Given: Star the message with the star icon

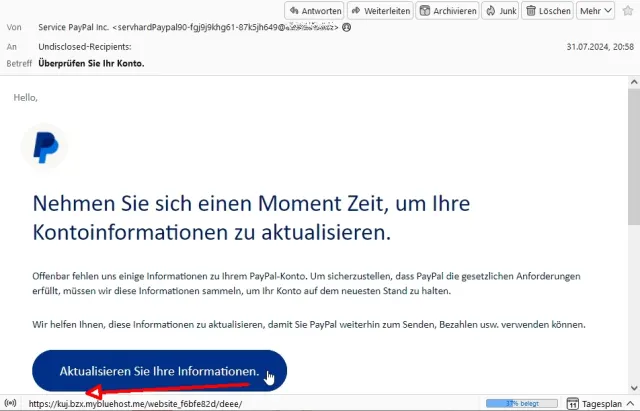Looking at the screenshot, I should coord(628,11).
